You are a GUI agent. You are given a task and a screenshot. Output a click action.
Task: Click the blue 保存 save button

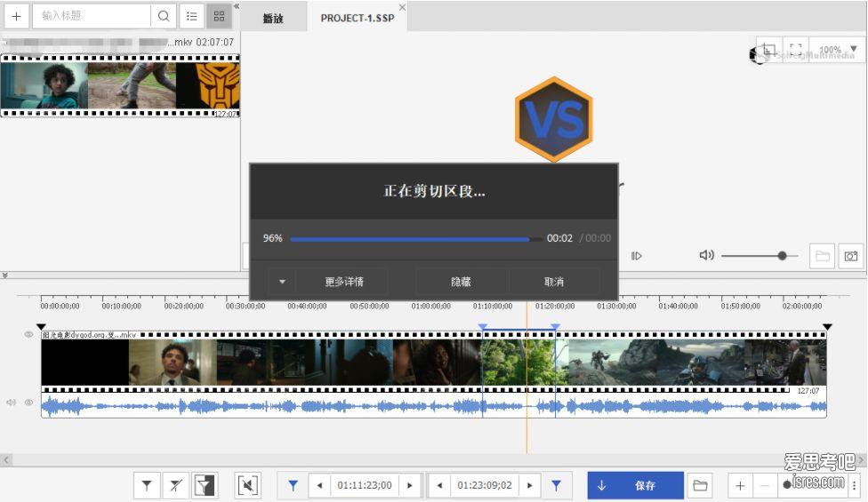pyautogui.click(x=636, y=485)
